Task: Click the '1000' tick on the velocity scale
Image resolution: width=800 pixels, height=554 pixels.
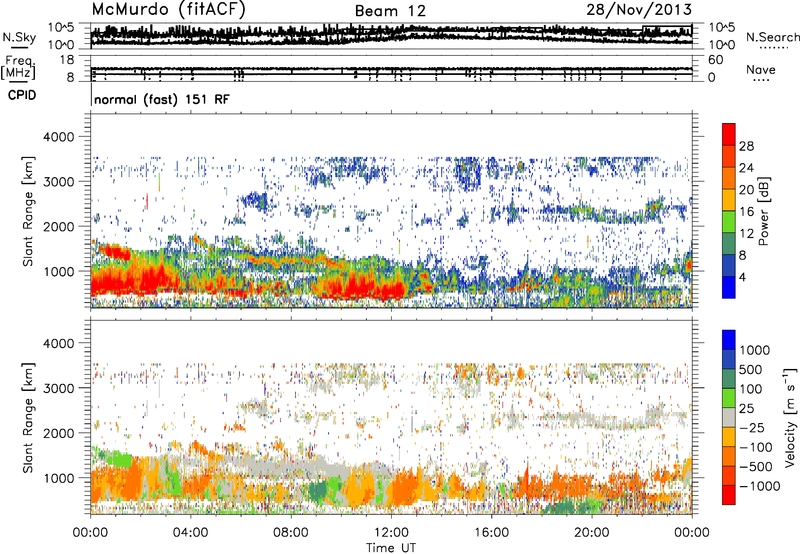Action: [x=755, y=350]
